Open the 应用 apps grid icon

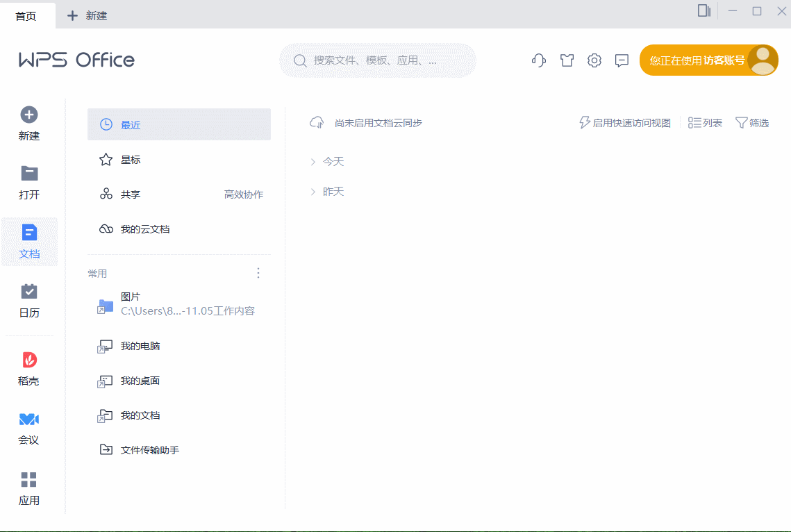(28, 479)
